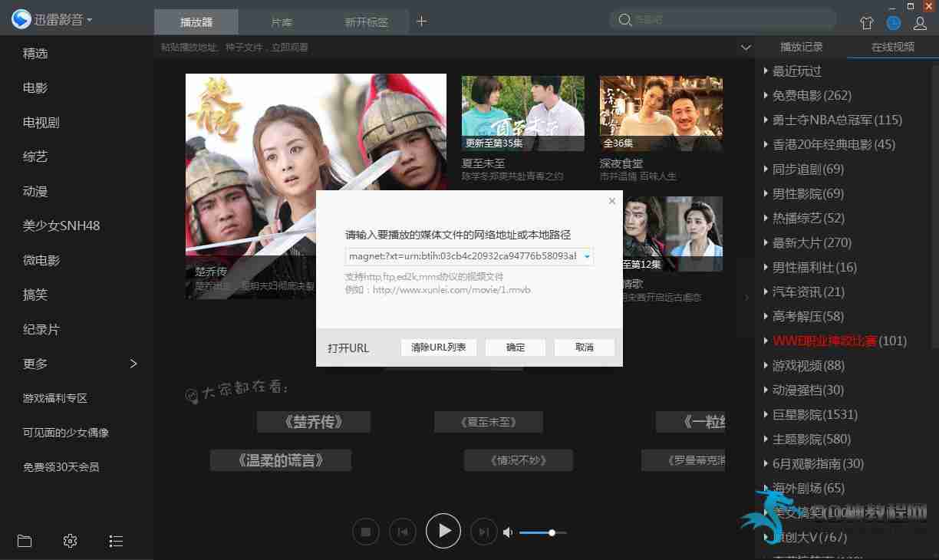Click the paste playback address bar
Screen dimensions: 939x560
[x=445, y=47]
